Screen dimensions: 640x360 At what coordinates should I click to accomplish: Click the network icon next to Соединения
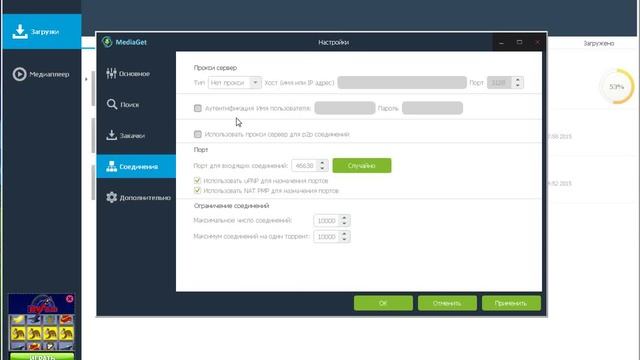(x=111, y=166)
